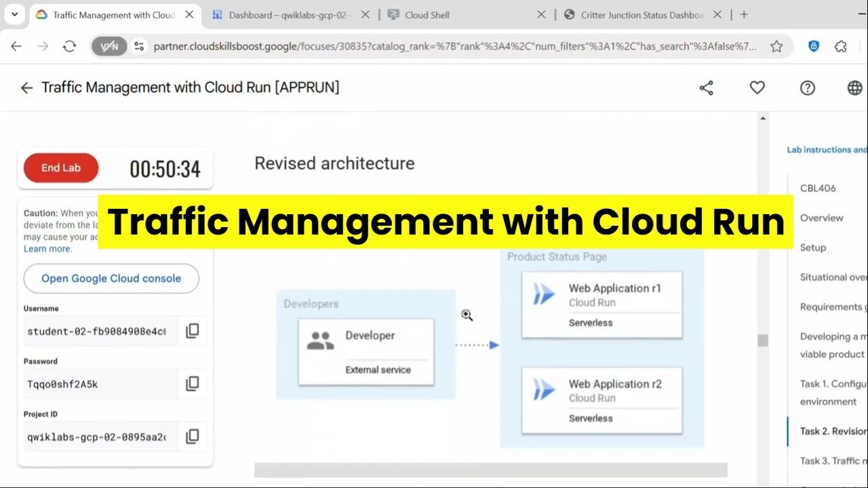Screen dimensions: 868x488
Task: Click the Revised architecture heading
Action: coord(334,163)
